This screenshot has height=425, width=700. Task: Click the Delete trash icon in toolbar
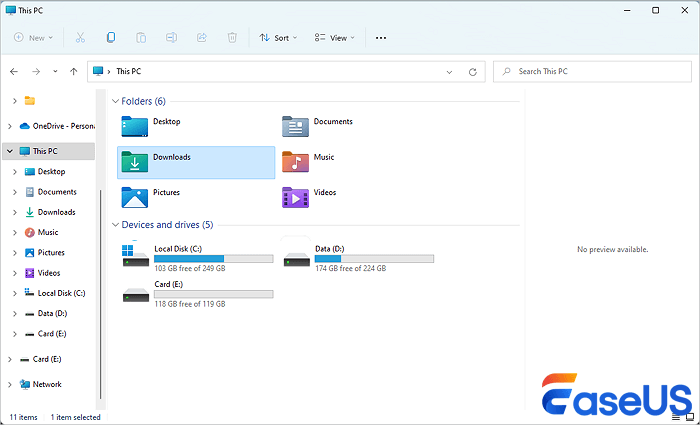232,38
